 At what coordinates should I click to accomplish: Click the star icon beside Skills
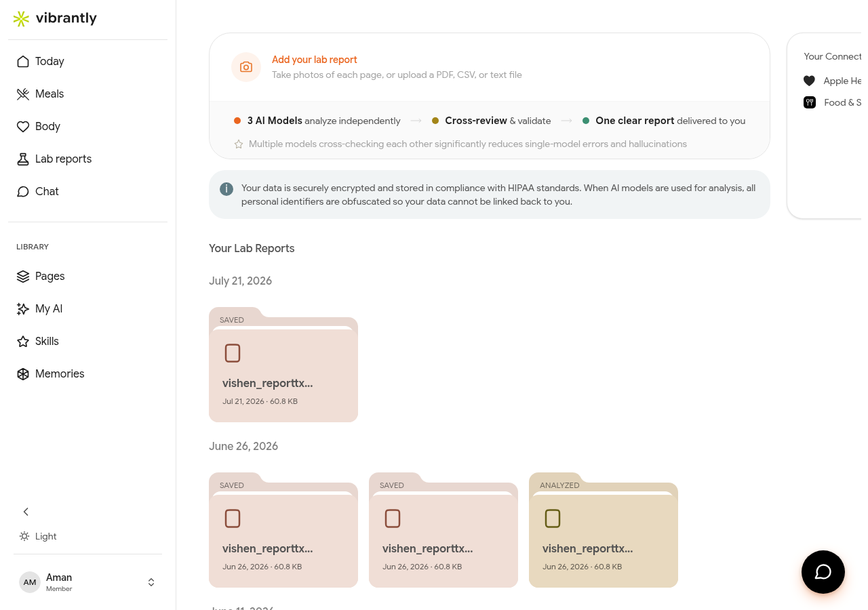[23, 341]
